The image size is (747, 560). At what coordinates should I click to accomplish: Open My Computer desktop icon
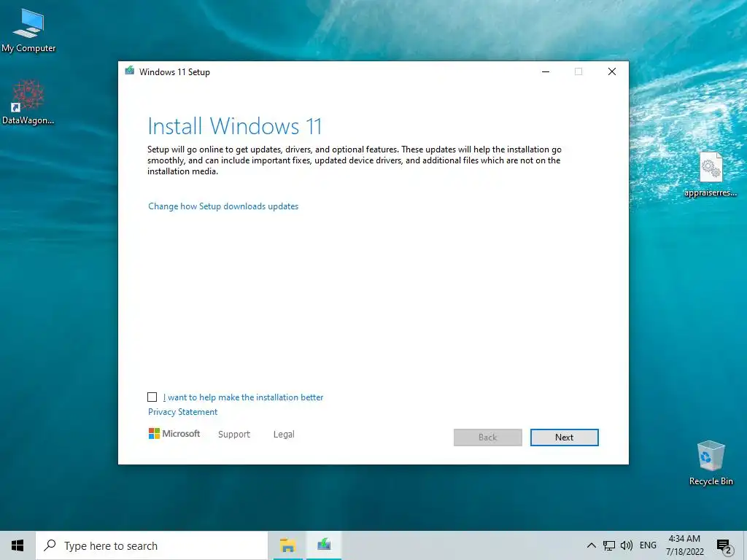tap(28, 30)
